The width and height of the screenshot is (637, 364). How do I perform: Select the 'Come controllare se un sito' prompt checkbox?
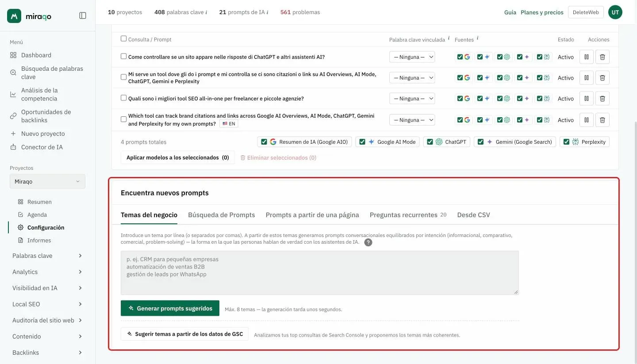[x=123, y=57]
